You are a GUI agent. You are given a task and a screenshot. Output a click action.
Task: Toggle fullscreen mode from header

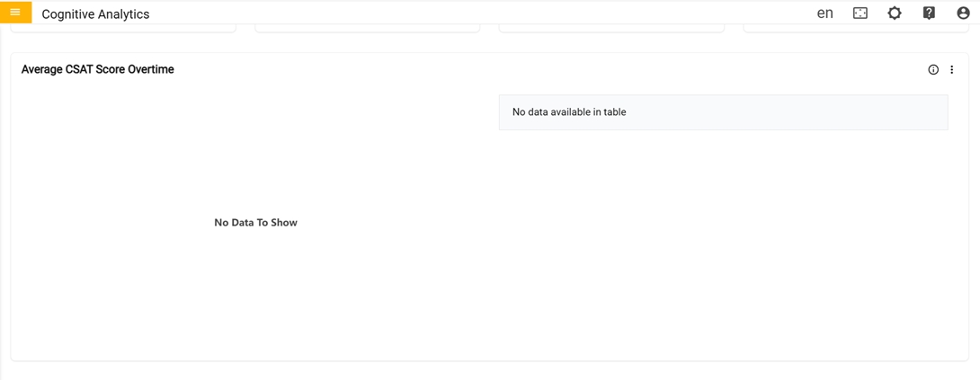(860, 13)
